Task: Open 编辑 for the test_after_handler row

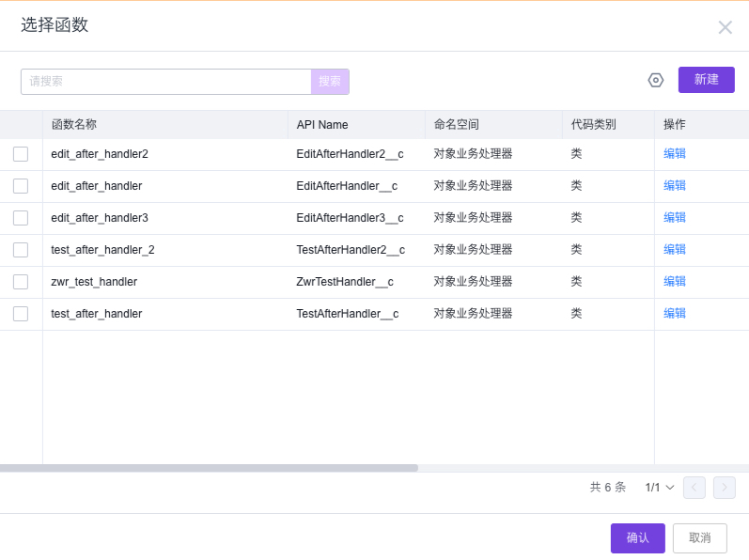Action: point(675,314)
